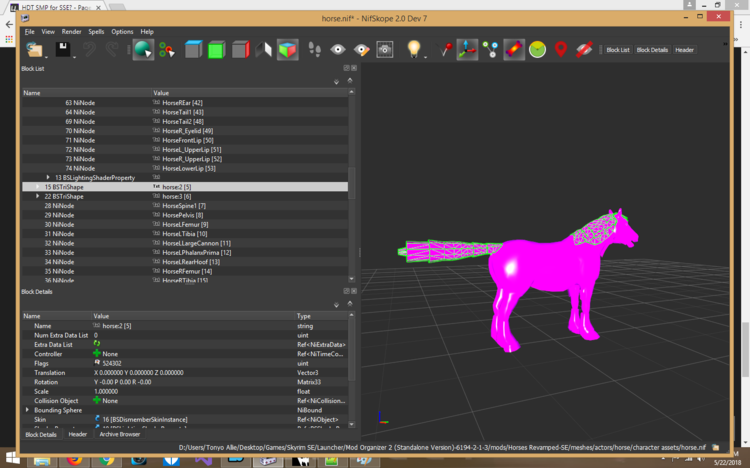Image resolution: width=750 pixels, height=468 pixels.
Task: Open the Load icon dropdown arrow
Action: coord(46,57)
